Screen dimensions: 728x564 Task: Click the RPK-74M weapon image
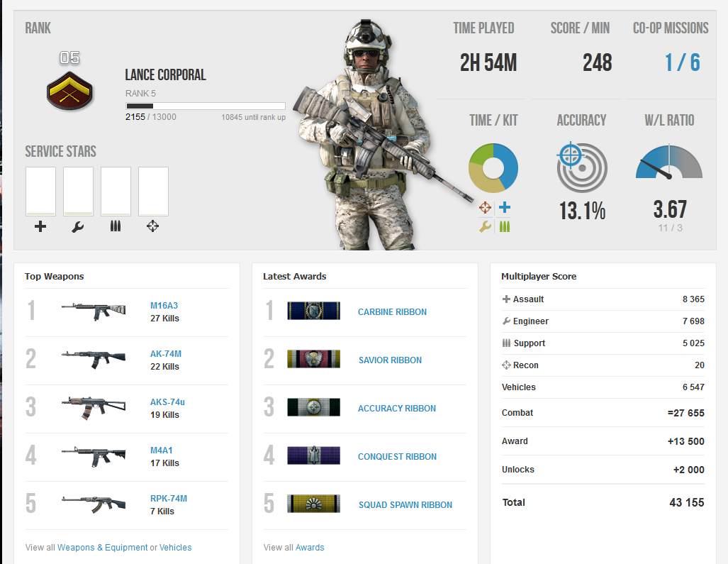[94, 504]
